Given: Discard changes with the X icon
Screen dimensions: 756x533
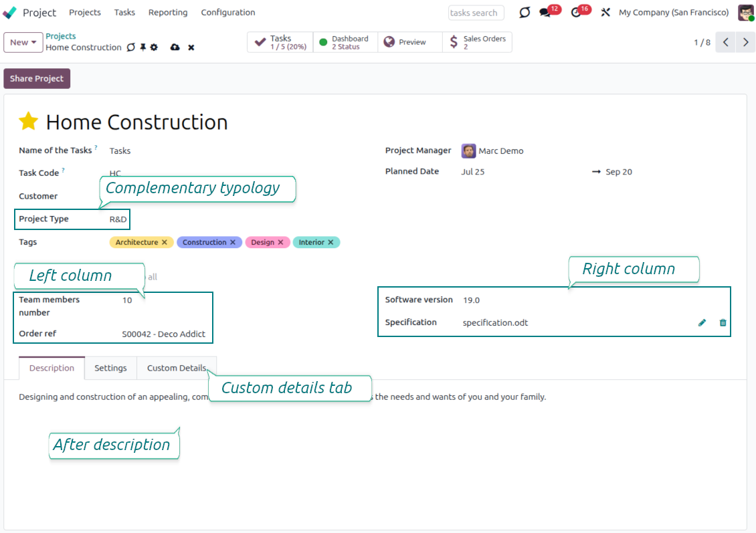Looking at the screenshot, I should click(191, 47).
